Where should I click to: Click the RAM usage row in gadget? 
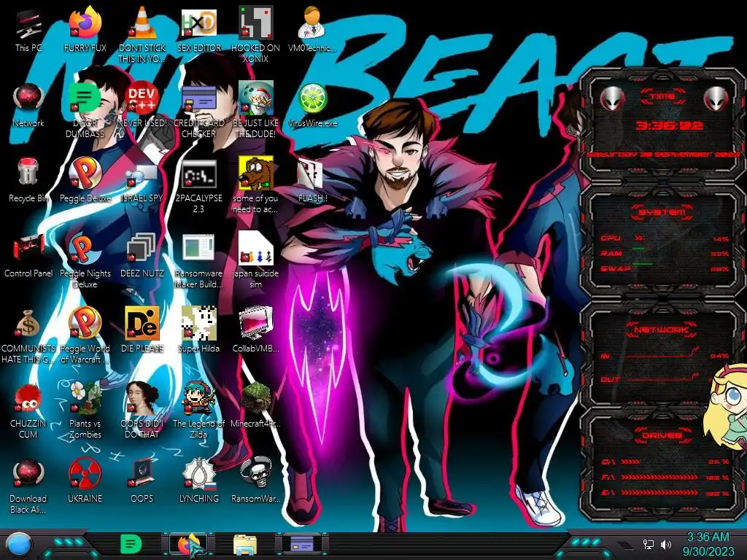(665, 253)
